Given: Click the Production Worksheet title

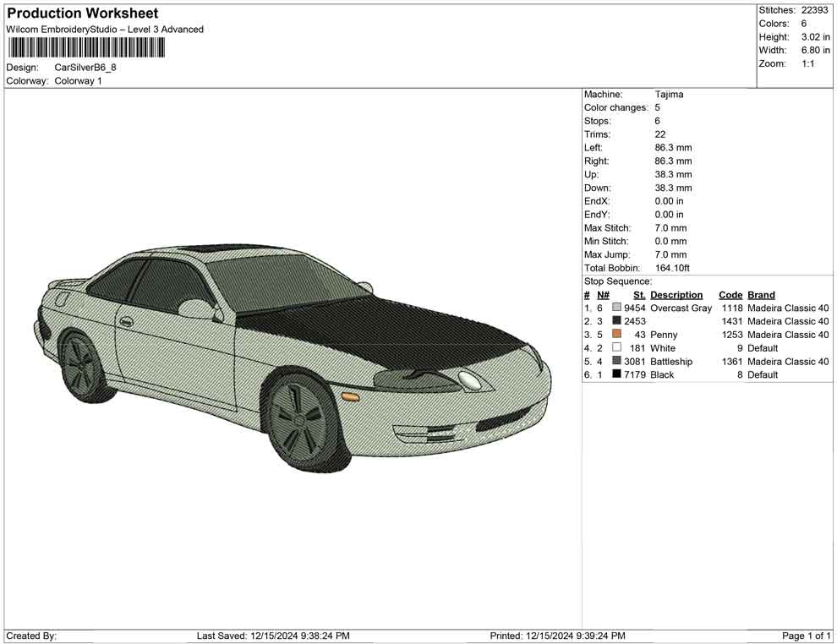Looking at the screenshot, I should [x=83, y=14].
